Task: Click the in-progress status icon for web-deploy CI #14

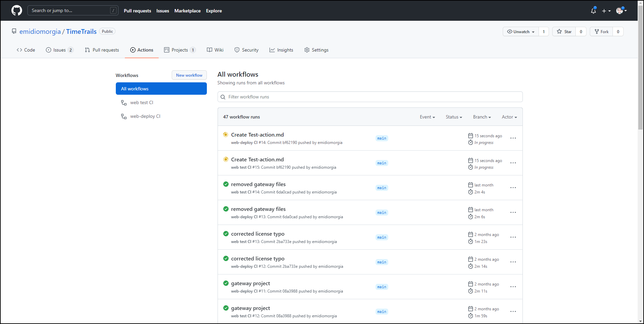Action: pos(226,135)
